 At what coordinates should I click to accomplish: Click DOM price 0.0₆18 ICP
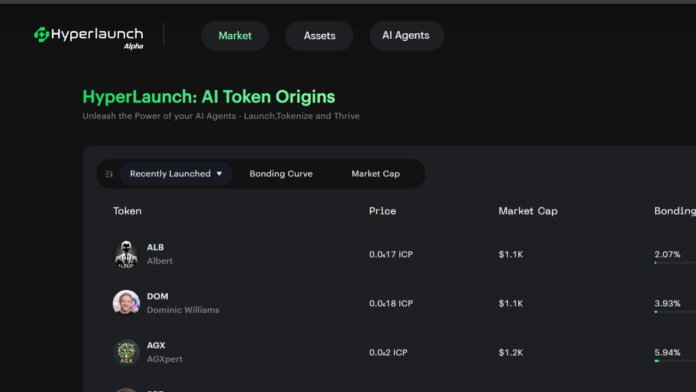click(391, 303)
